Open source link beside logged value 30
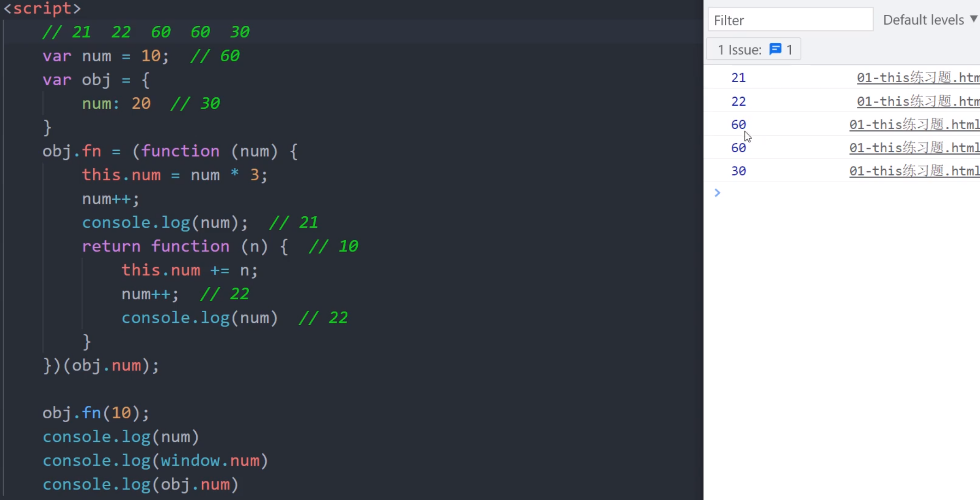Screen dimensions: 980x500 tap(914, 171)
